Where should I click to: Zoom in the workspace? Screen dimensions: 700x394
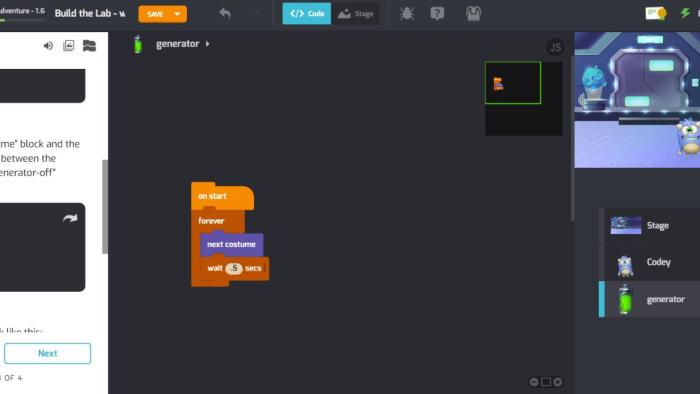tap(558, 382)
